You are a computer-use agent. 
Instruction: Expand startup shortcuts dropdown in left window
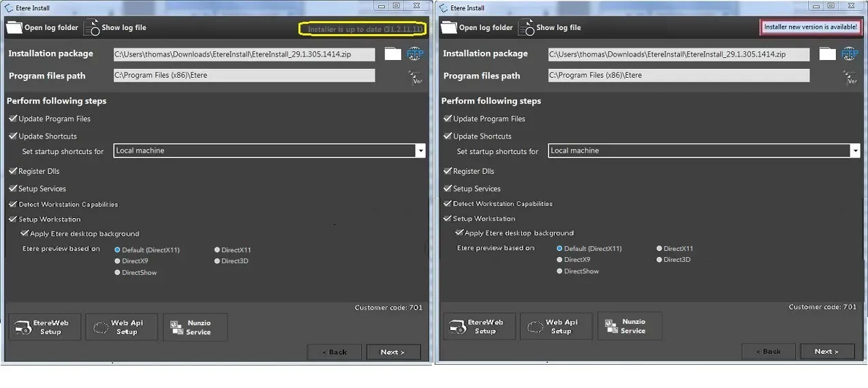pos(420,151)
